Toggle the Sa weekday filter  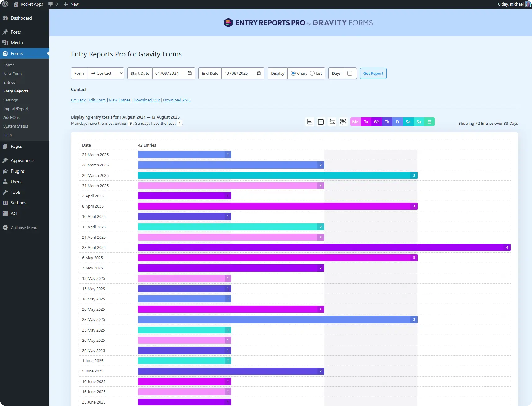coord(408,122)
